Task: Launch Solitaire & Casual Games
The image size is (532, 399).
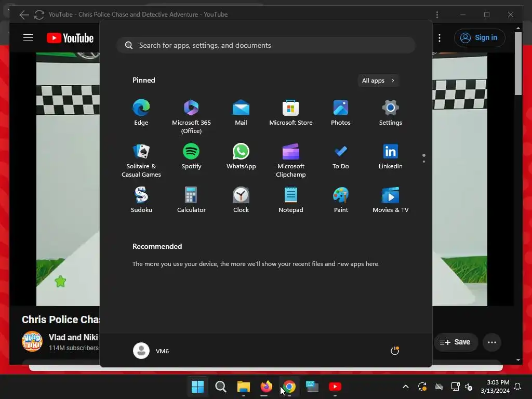Action: [x=141, y=160]
